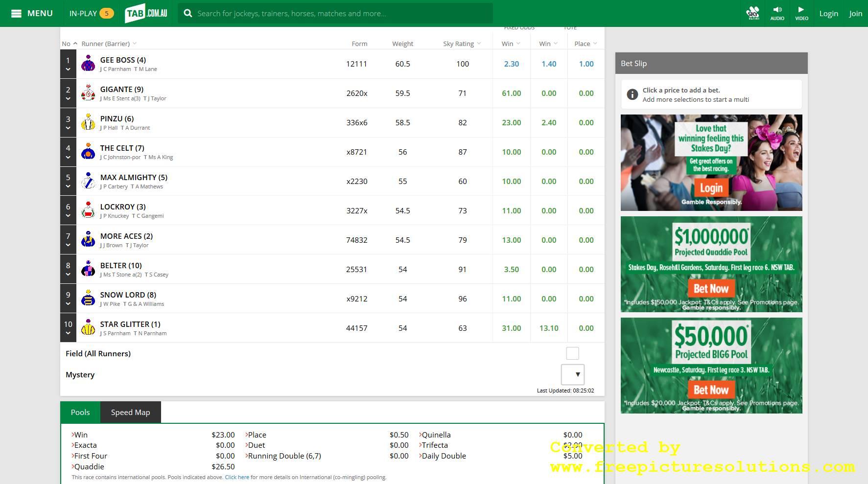Open the hamburger MENU icon
Viewport: 868px width, 484px height.
pos(16,13)
